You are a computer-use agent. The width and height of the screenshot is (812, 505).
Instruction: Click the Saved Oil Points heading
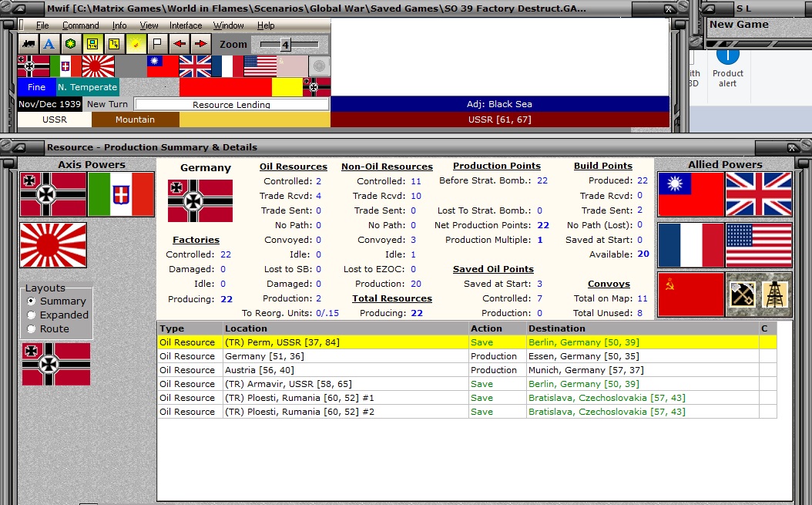coord(493,269)
